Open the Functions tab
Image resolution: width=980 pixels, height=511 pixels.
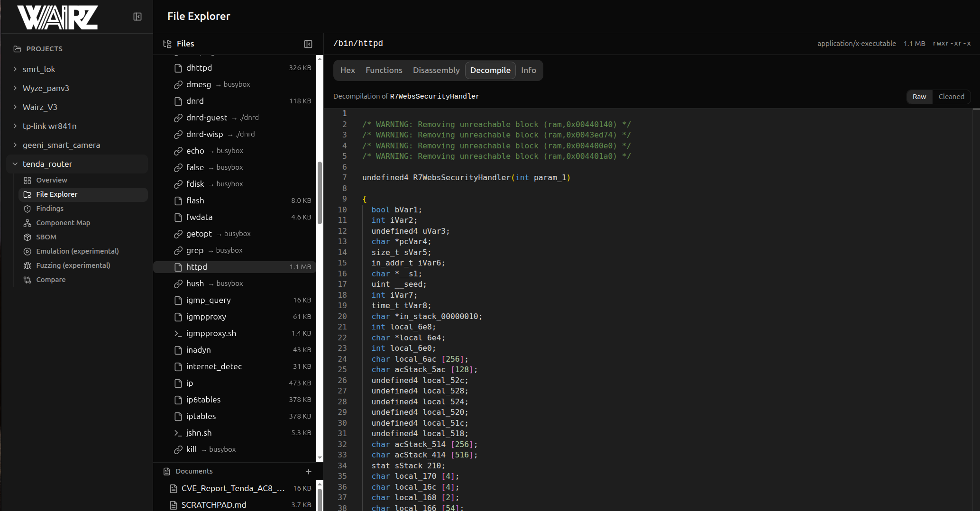384,70
